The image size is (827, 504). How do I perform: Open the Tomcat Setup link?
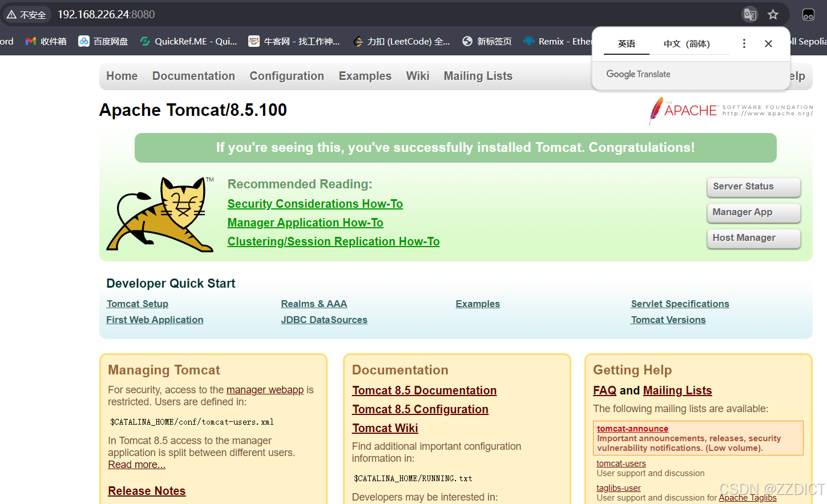click(138, 304)
